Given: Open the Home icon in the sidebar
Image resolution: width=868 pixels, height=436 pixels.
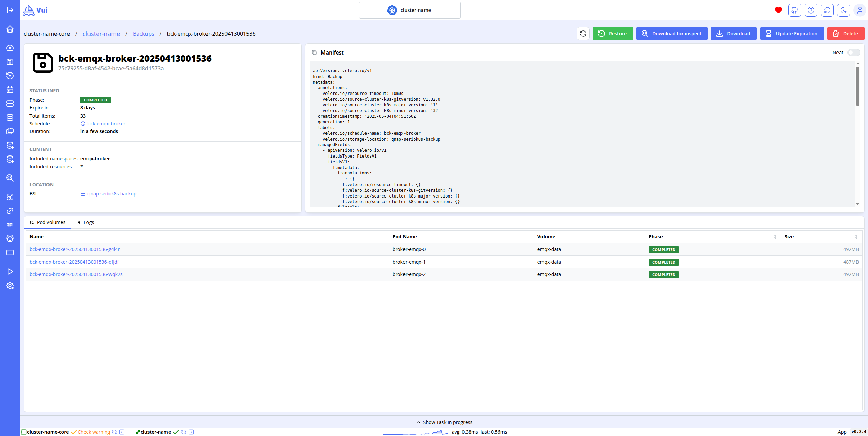Looking at the screenshot, I should (x=10, y=29).
